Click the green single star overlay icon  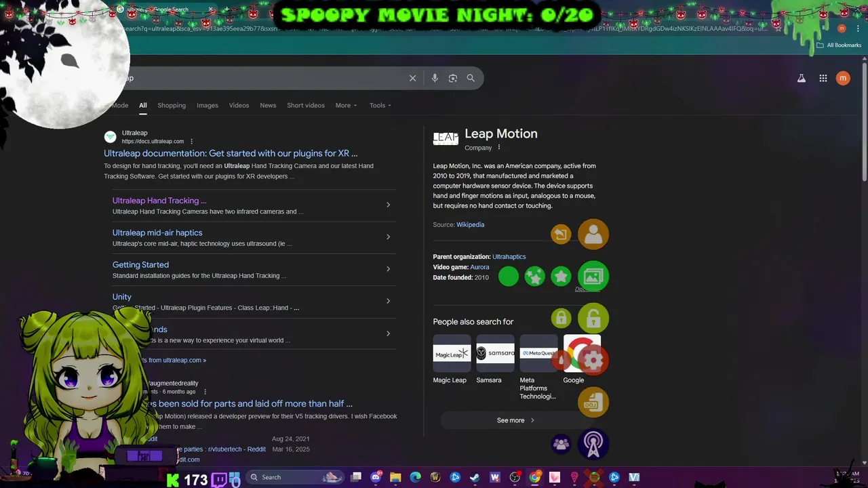tap(561, 277)
